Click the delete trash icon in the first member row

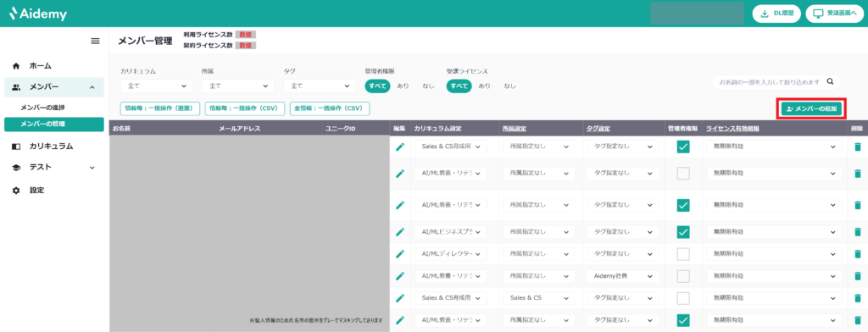[858, 147]
